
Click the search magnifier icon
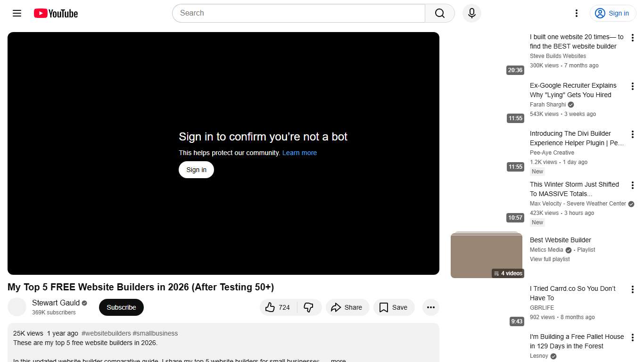(x=439, y=13)
